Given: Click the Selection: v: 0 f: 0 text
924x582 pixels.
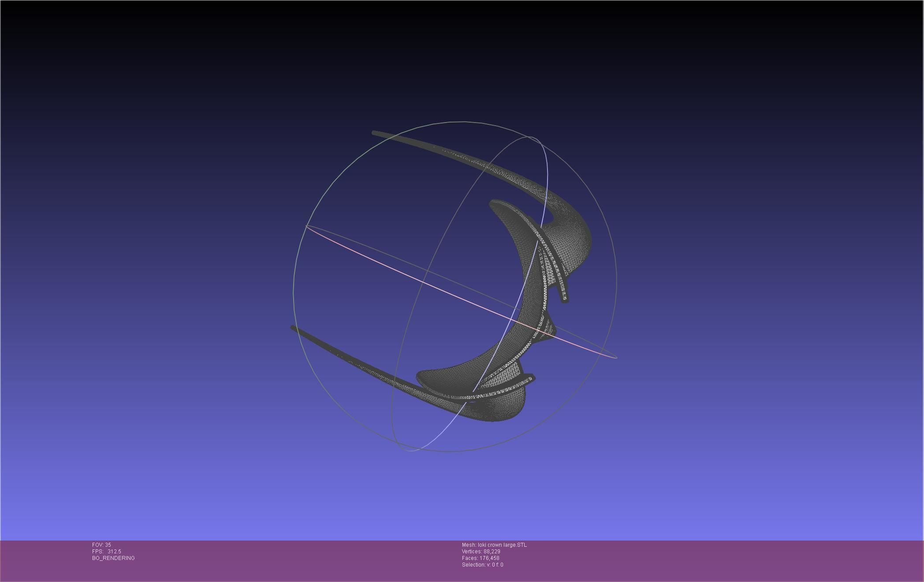Looking at the screenshot, I should click(482, 565).
